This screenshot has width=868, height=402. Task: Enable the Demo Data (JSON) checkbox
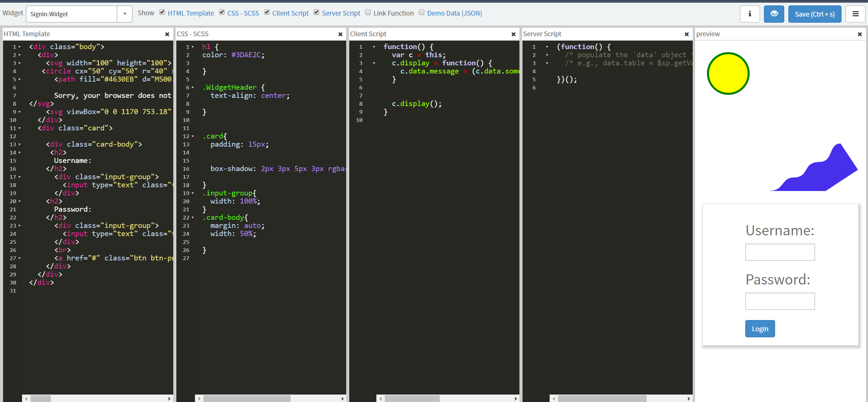click(421, 12)
